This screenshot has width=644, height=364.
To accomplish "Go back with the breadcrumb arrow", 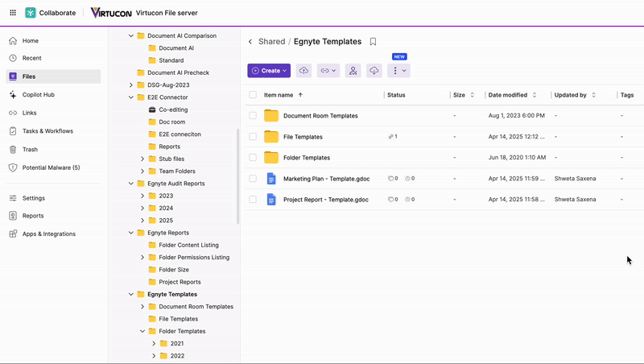I will 250,42.
